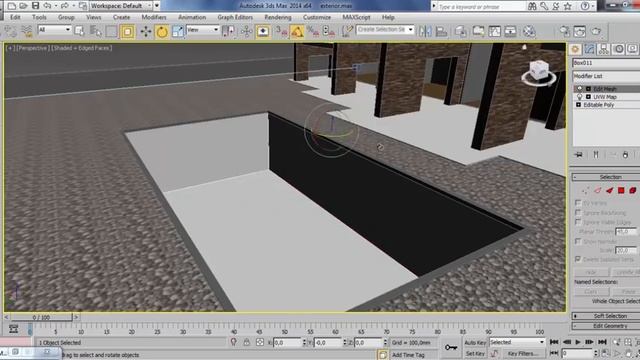Open the Material Editor icon
This screenshot has height=360, width=640.
click(x=529, y=31)
